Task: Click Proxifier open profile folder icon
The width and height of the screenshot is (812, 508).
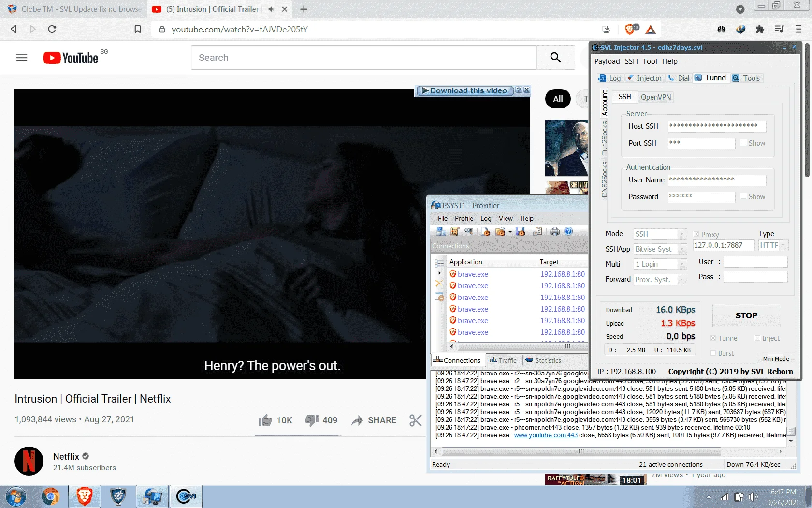Action: [500, 232]
